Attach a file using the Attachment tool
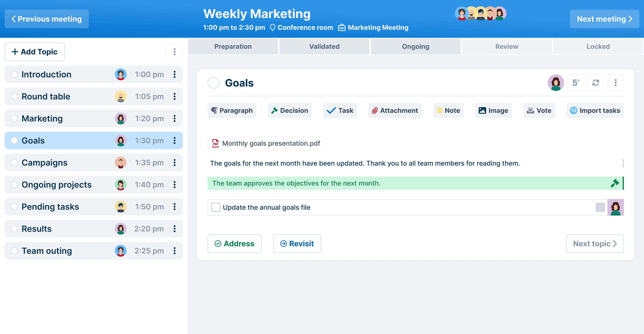The image size is (644, 334). coord(394,110)
